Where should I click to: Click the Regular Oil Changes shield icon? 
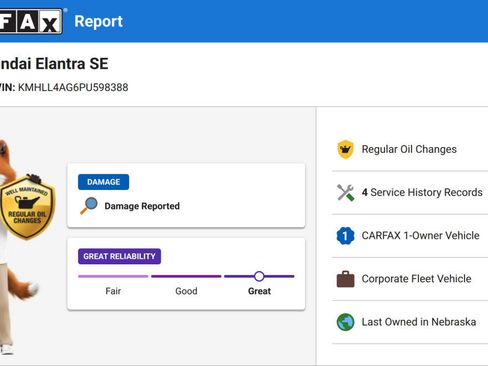[x=345, y=149]
